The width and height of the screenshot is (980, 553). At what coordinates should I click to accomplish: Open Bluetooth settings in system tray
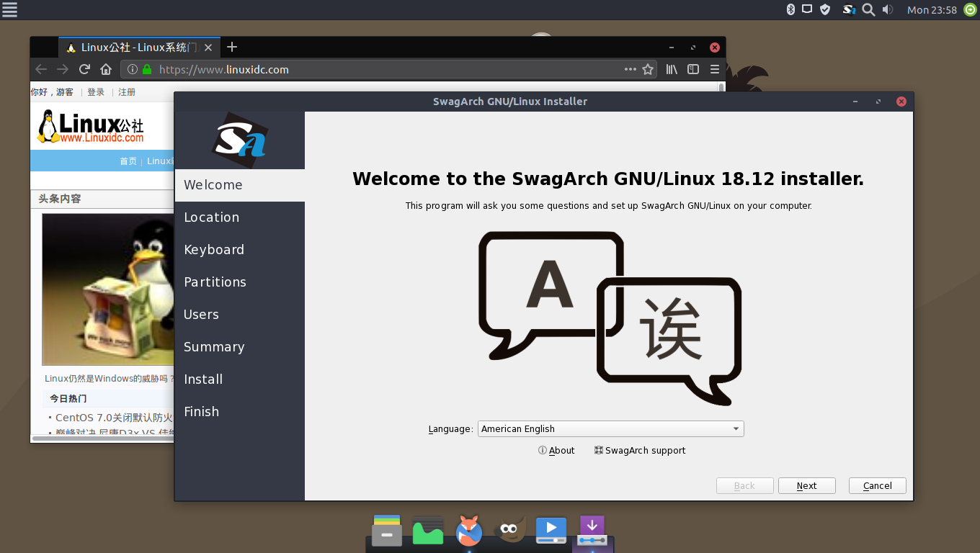coord(790,9)
